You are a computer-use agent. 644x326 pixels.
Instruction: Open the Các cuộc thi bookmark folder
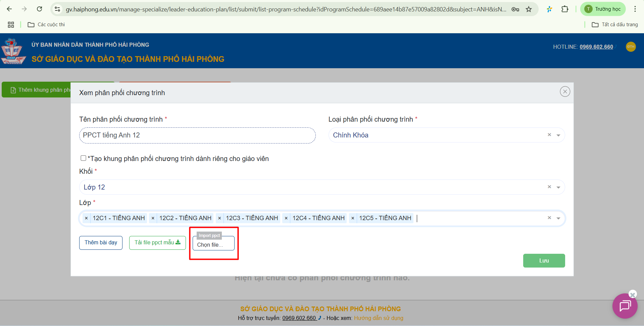pyautogui.click(x=46, y=25)
